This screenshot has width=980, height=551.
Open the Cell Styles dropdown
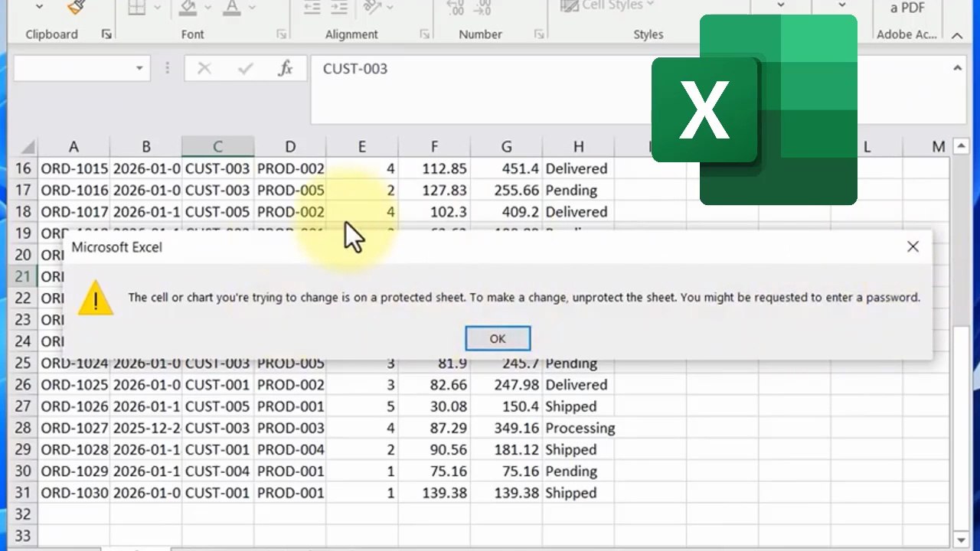(x=608, y=5)
